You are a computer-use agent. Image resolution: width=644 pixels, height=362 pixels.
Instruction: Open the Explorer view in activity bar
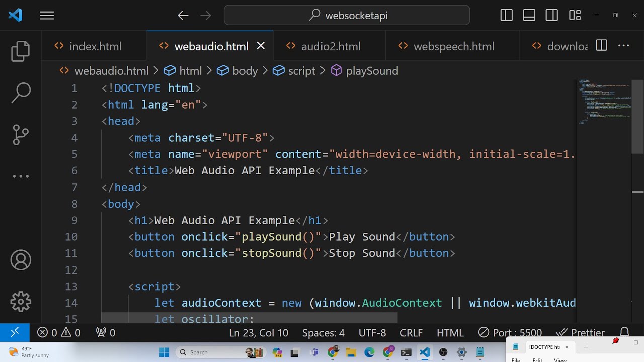click(x=21, y=51)
